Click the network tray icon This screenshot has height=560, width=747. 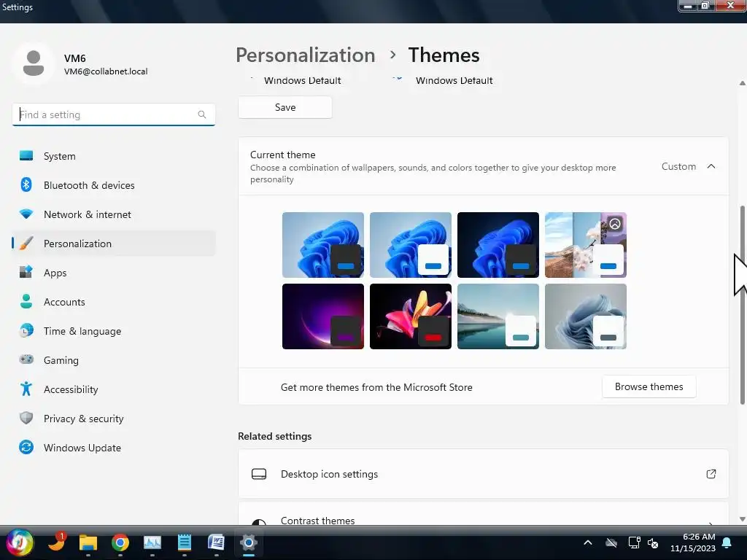(634, 542)
